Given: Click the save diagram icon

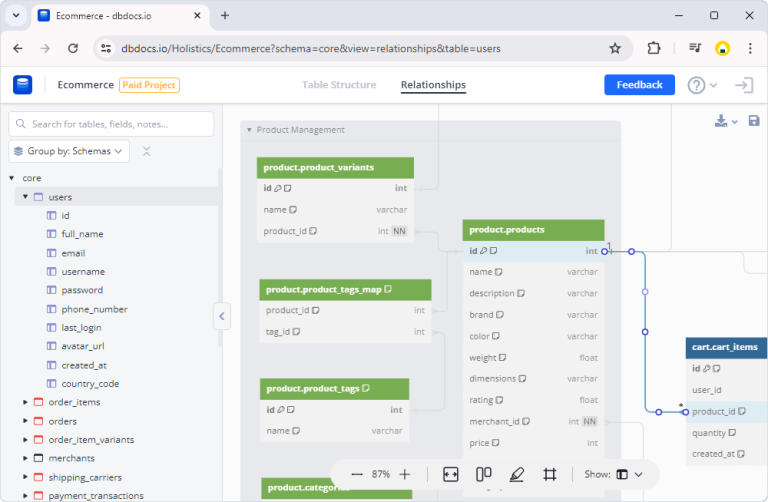Looking at the screenshot, I should (x=754, y=120).
